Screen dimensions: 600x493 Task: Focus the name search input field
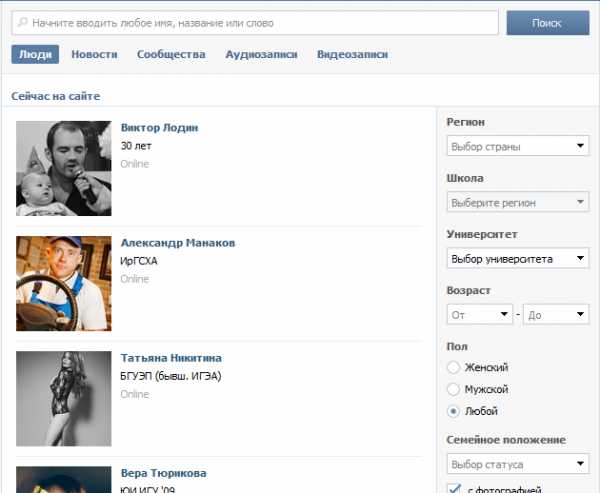tap(255, 23)
